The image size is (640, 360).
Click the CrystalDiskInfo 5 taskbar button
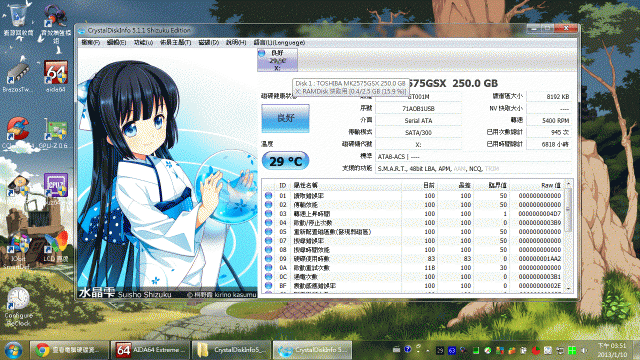click(312, 350)
